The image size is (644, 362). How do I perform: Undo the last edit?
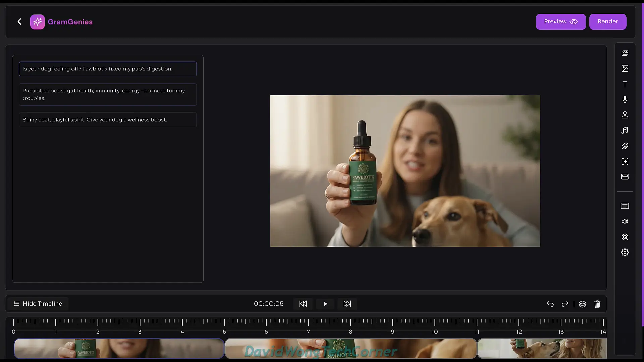[550, 304]
